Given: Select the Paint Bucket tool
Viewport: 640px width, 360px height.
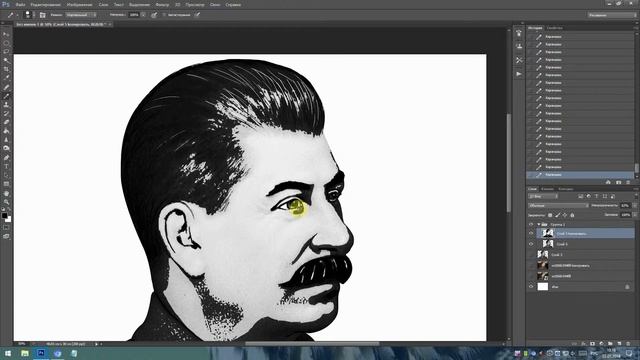Looking at the screenshot, I should tap(6, 131).
